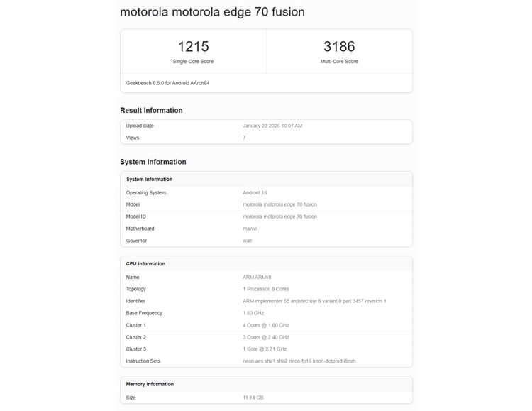Click the Model row label
The width and height of the screenshot is (532, 411).
point(133,204)
